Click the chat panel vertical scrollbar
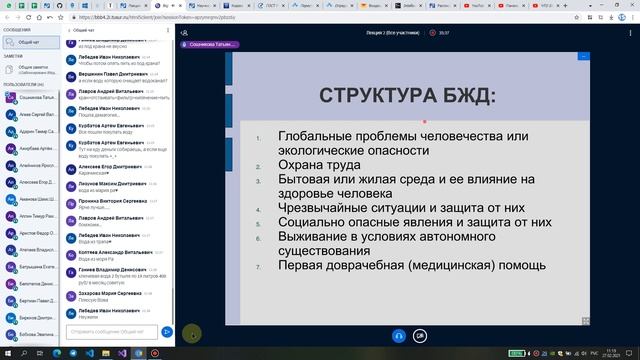The image size is (640, 360). (173, 306)
